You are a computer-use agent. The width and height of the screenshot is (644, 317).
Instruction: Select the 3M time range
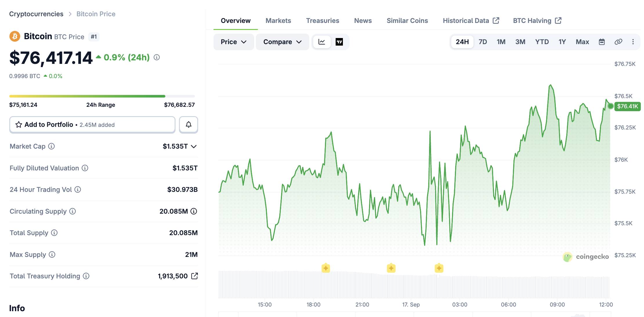pos(520,42)
